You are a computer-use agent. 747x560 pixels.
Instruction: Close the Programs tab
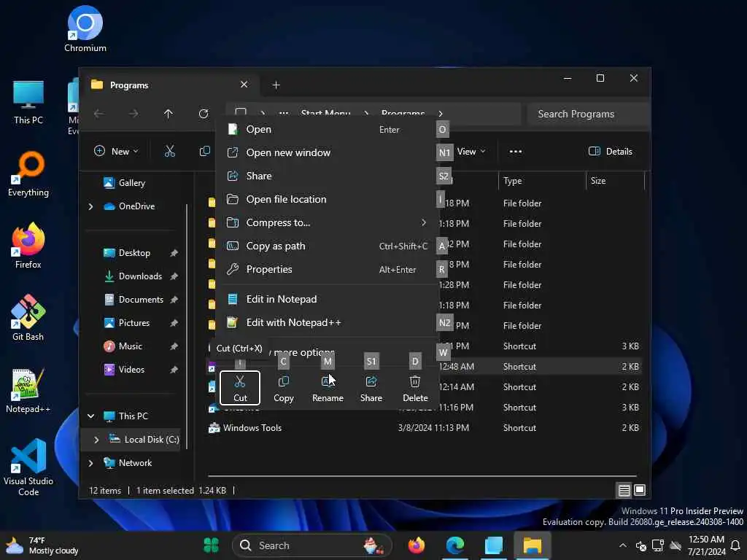tap(244, 85)
